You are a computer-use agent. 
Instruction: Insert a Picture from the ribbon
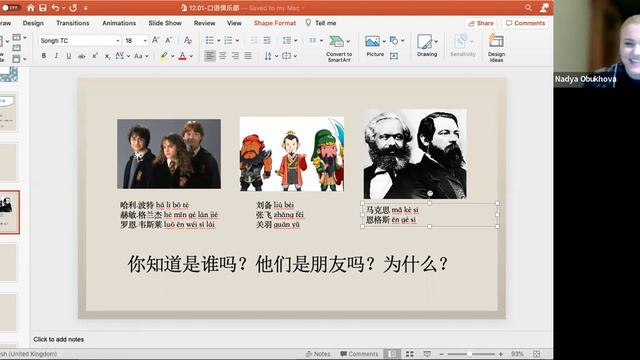coord(375,46)
